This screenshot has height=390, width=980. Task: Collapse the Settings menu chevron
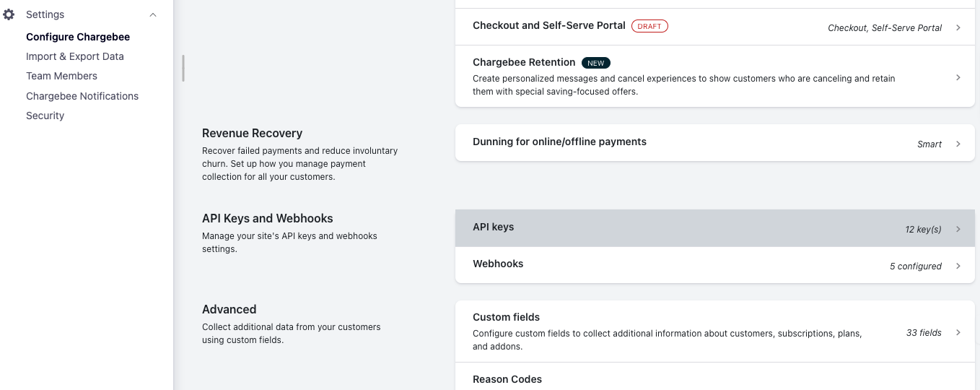153,14
